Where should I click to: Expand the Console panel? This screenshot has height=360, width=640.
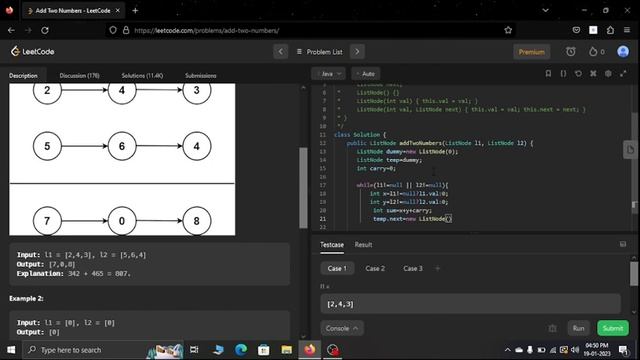(342, 328)
